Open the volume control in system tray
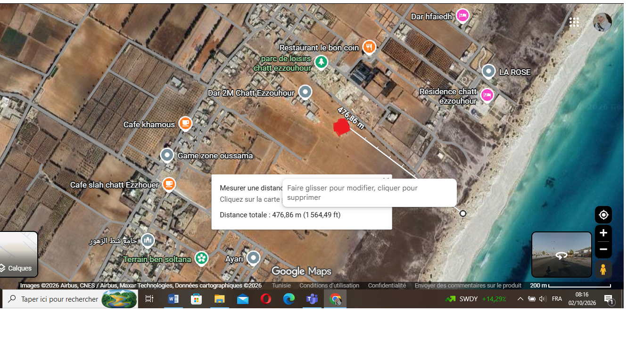644x362 pixels. pyautogui.click(x=543, y=299)
